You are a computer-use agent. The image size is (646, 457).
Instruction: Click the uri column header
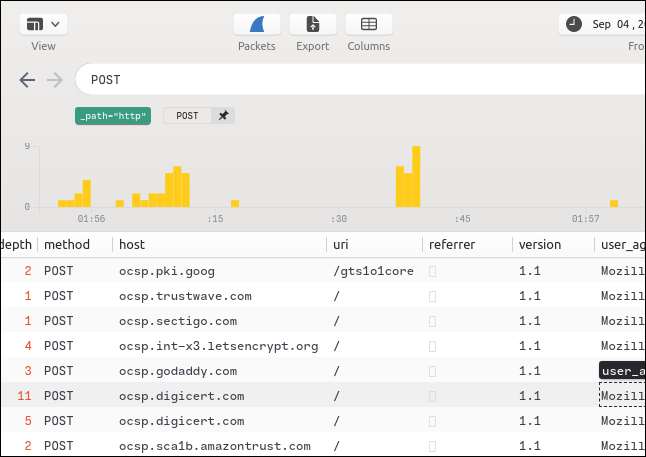pyautogui.click(x=341, y=244)
